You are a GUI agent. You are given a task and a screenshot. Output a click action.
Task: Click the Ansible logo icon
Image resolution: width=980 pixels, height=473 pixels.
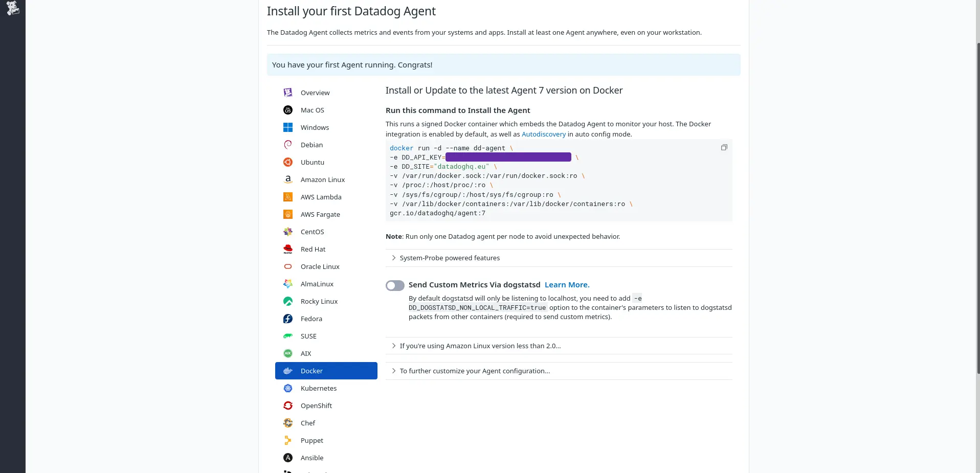tap(288, 458)
